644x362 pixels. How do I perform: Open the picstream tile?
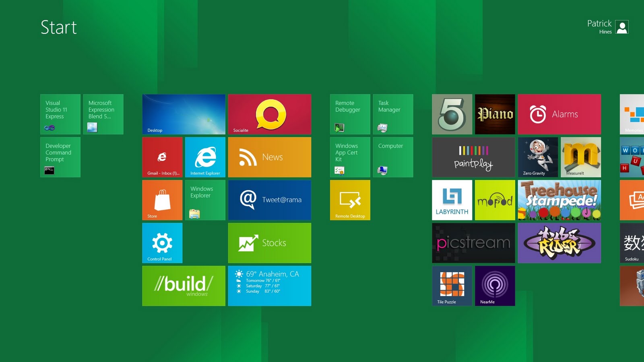click(x=473, y=243)
